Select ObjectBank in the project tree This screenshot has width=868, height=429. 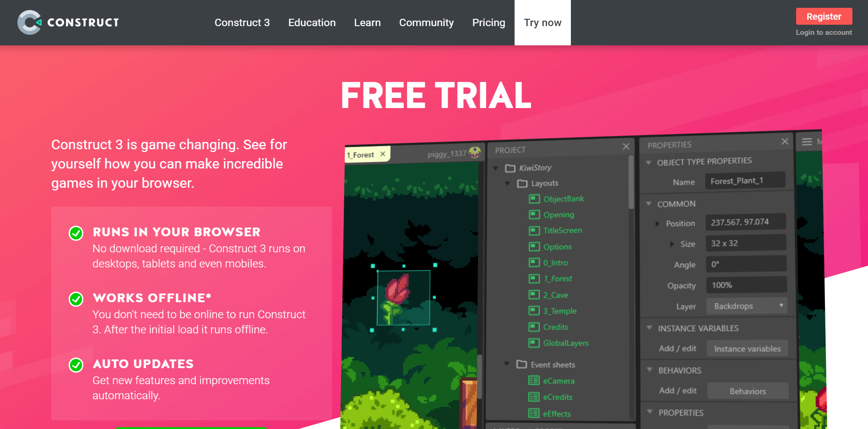564,199
